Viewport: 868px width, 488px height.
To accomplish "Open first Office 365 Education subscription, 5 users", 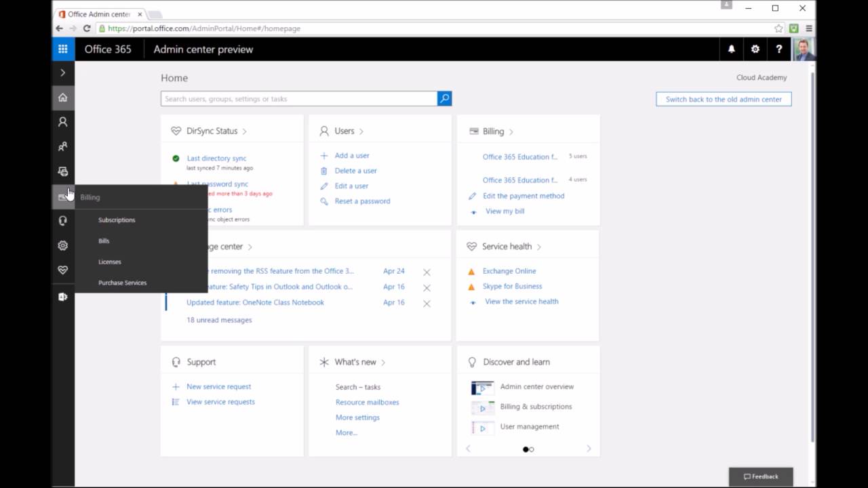I will point(520,157).
